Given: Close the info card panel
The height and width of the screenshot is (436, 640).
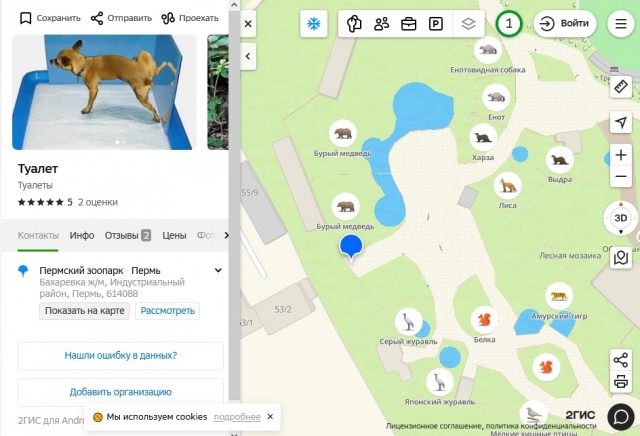Looking at the screenshot, I should pos(248,24).
